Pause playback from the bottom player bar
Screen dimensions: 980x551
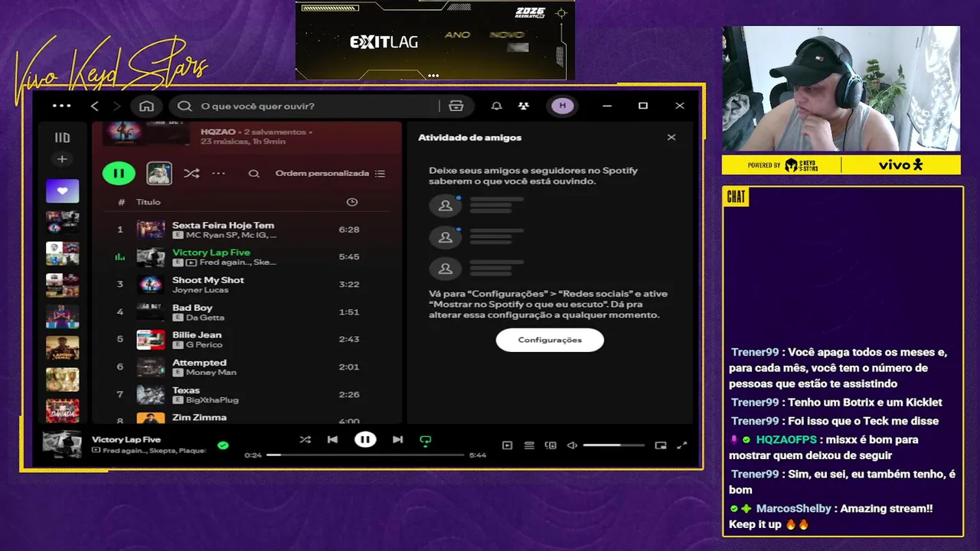[x=365, y=439]
